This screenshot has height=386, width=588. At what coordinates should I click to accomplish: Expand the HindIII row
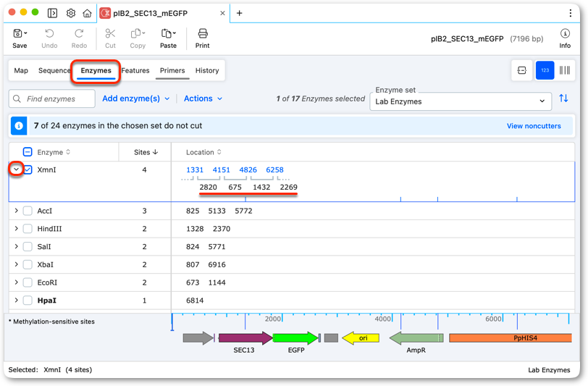[x=16, y=228]
